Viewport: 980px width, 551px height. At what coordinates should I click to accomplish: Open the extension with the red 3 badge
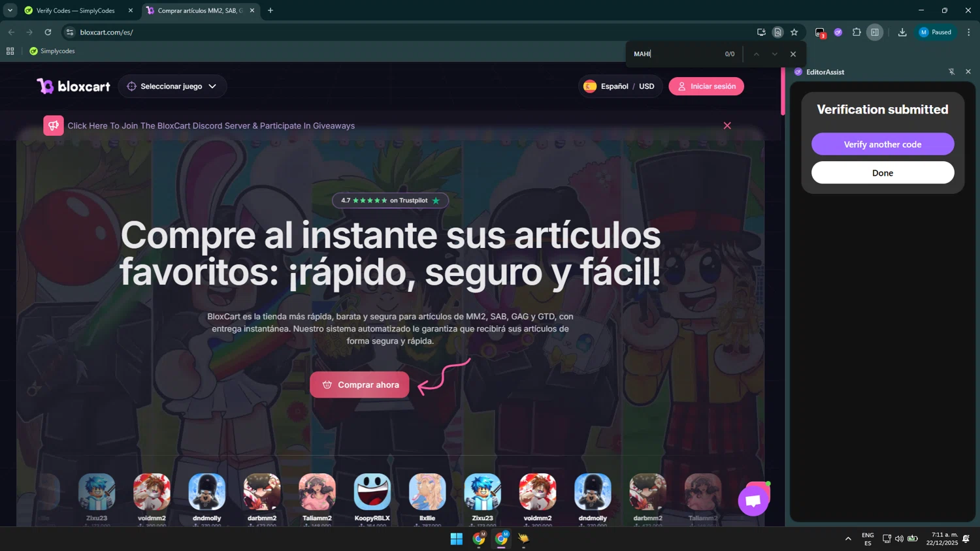click(820, 33)
